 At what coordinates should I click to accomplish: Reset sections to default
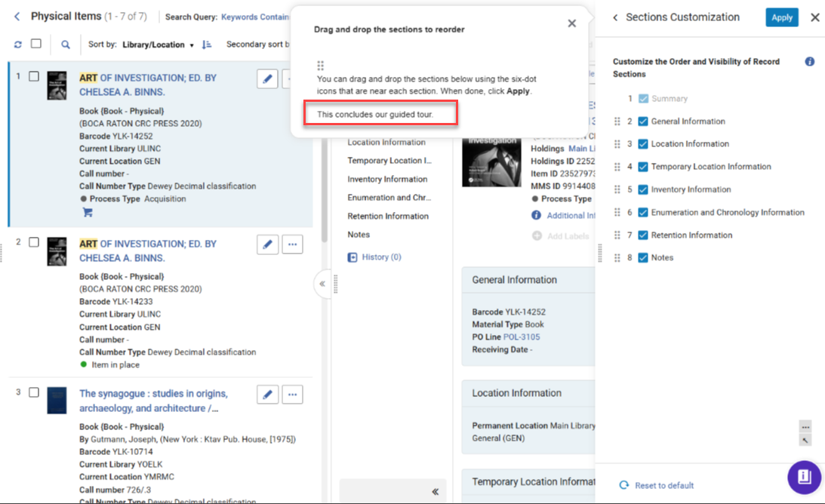[x=657, y=485]
